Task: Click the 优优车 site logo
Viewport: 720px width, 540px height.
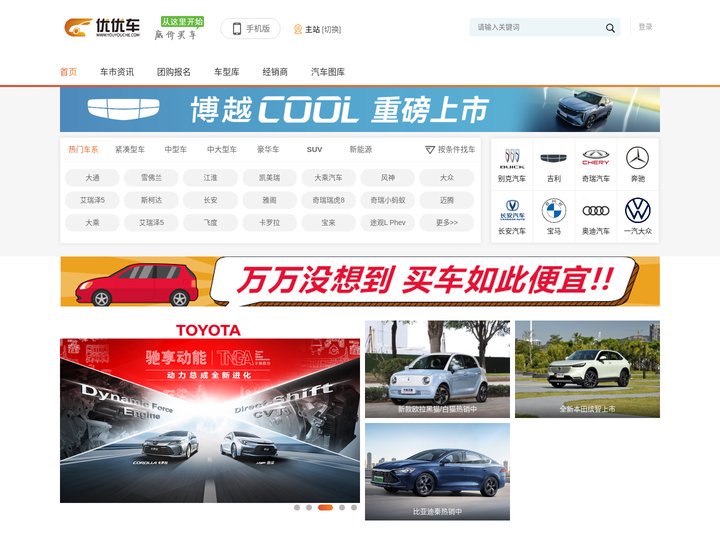Action: tap(102, 28)
